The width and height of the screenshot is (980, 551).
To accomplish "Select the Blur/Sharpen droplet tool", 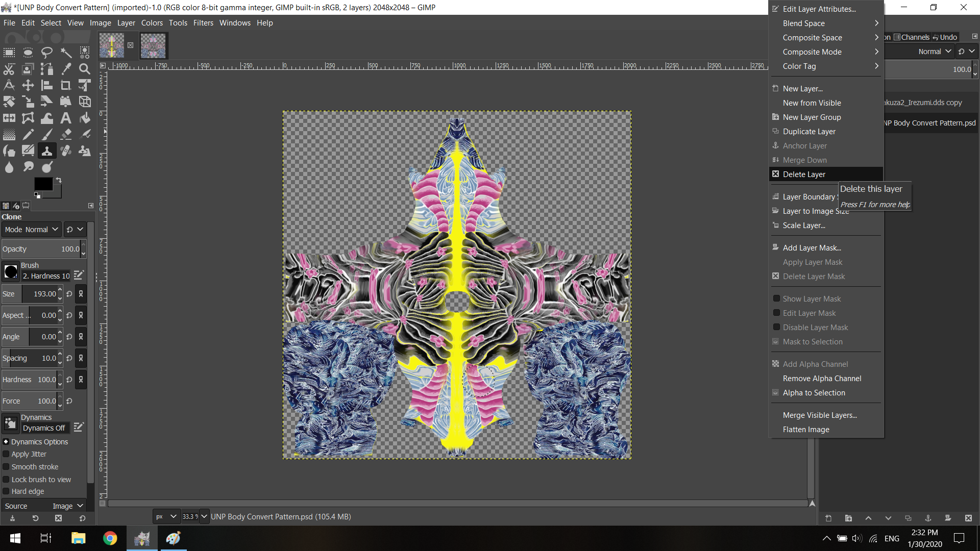I will (9, 167).
